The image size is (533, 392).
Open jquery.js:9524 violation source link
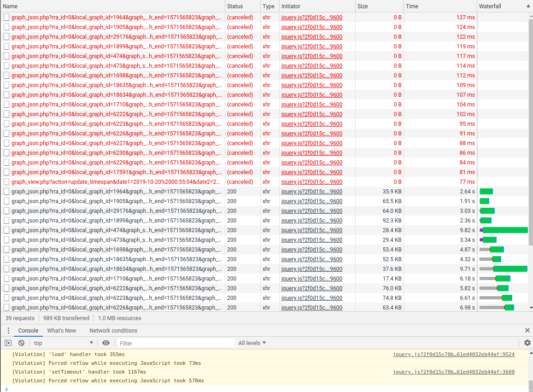453,354
